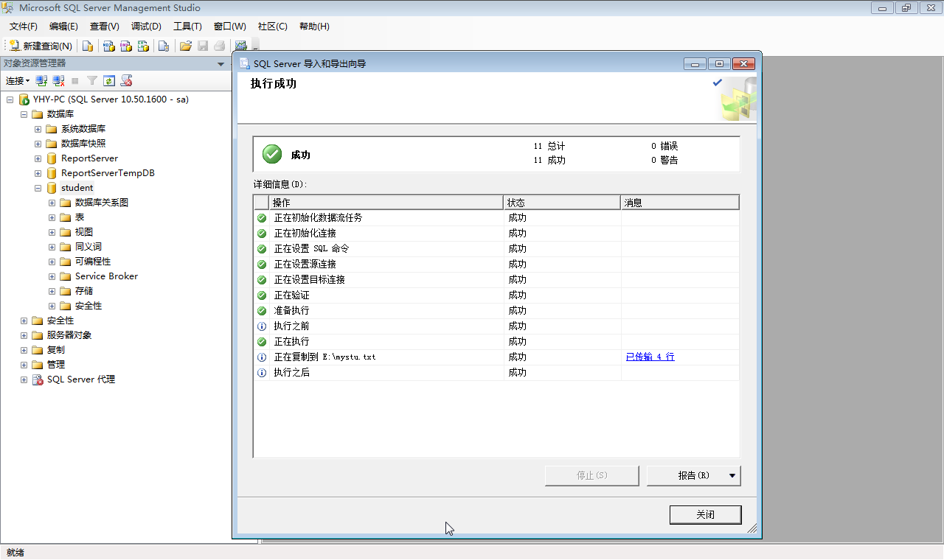Open the 帮助(H) menu
This screenshot has height=560, width=944.
tap(314, 27)
